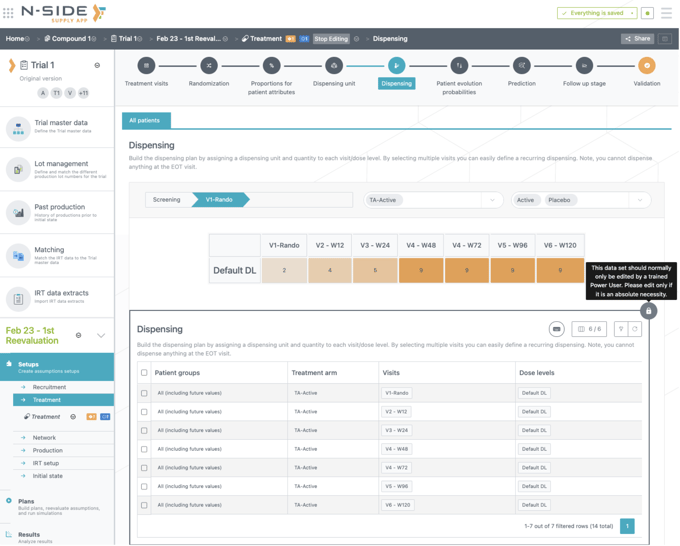680x546 pixels.
Task: Jump to the Validation step icon
Action: [x=647, y=66]
